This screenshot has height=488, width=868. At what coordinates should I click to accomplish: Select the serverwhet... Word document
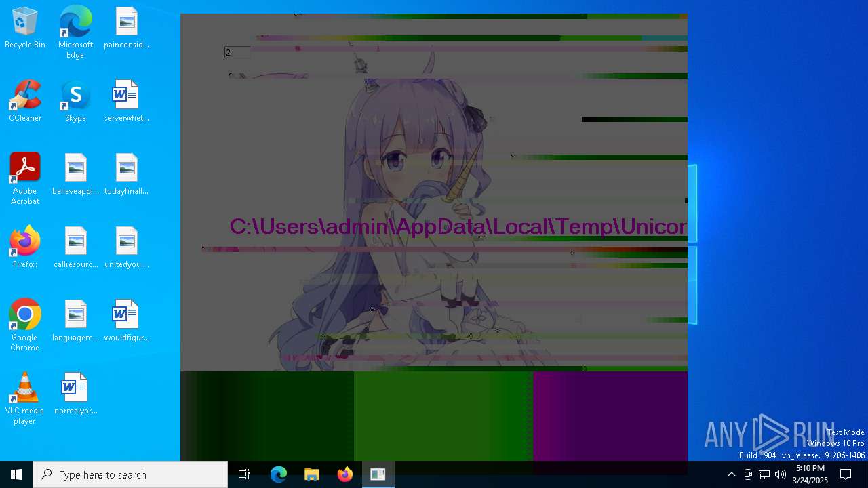pos(126,102)
